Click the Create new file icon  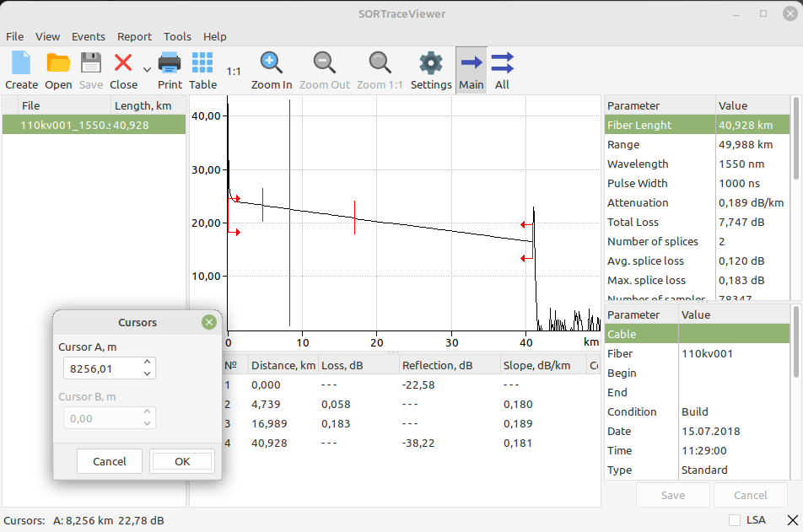(21, 64)
